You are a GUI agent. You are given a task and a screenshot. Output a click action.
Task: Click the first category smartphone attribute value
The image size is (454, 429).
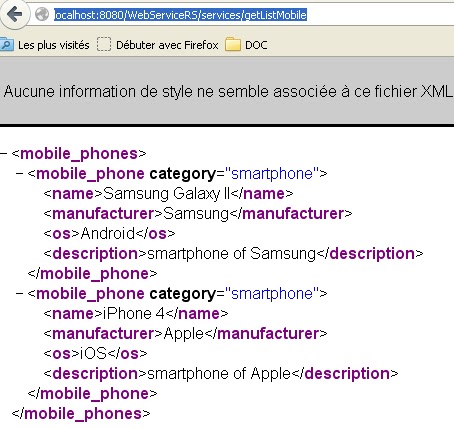272,174
